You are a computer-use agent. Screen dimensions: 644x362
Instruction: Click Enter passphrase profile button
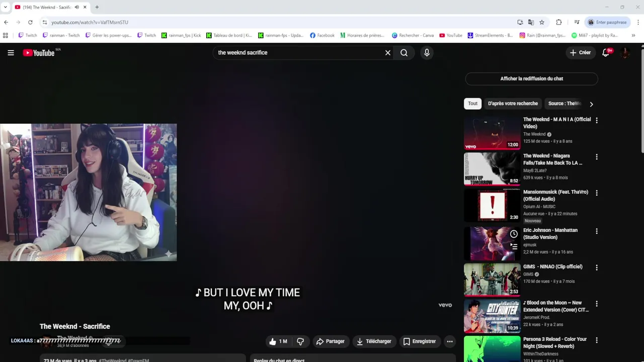[607, 22]
